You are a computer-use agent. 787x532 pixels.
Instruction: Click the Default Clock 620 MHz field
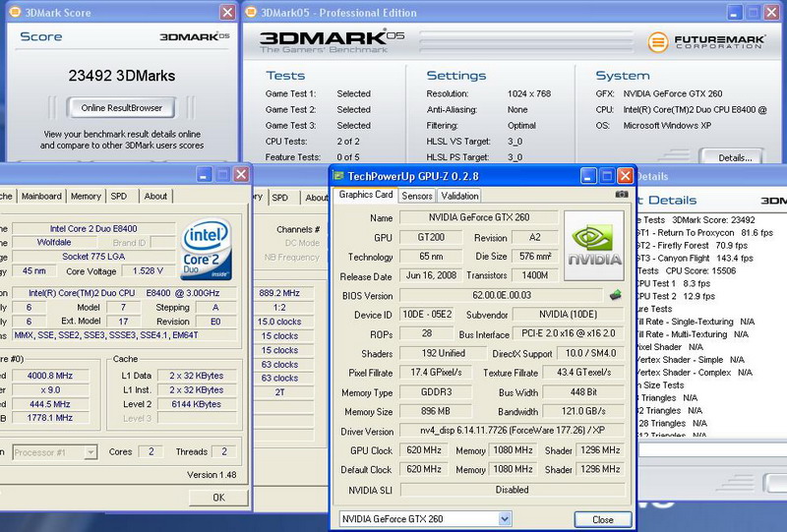[x=424, y=469]
